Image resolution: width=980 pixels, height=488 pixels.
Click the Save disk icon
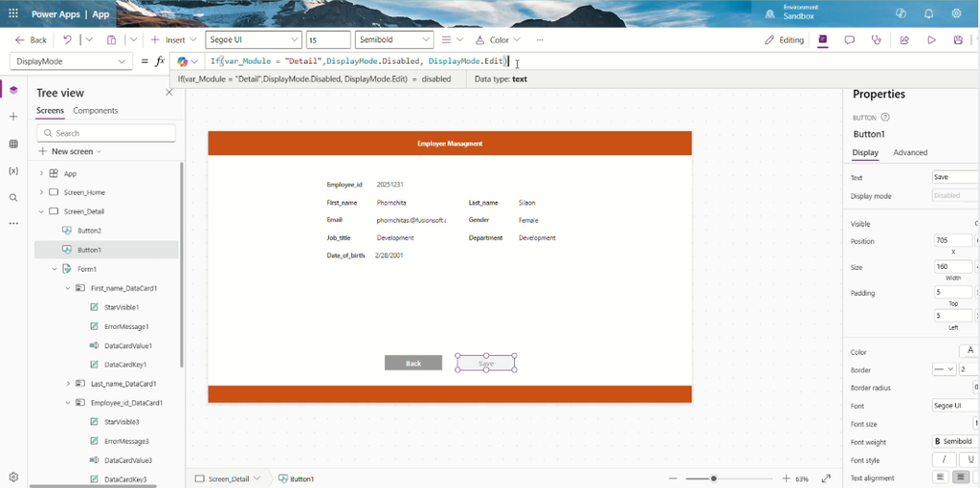(958, 40)
